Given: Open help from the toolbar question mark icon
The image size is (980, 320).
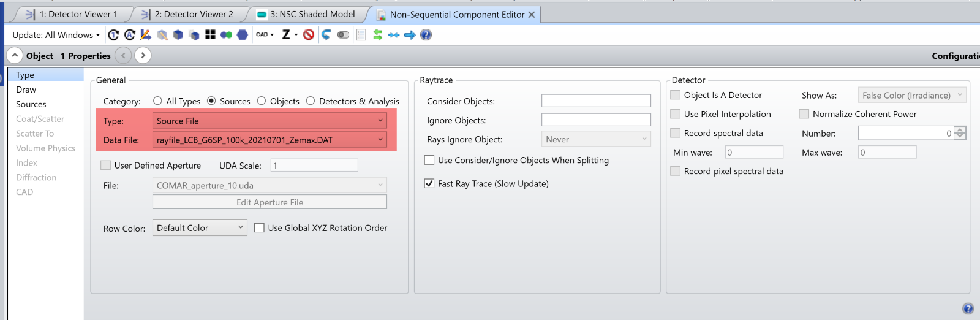Looking at the screenshot, I should 426,35.
